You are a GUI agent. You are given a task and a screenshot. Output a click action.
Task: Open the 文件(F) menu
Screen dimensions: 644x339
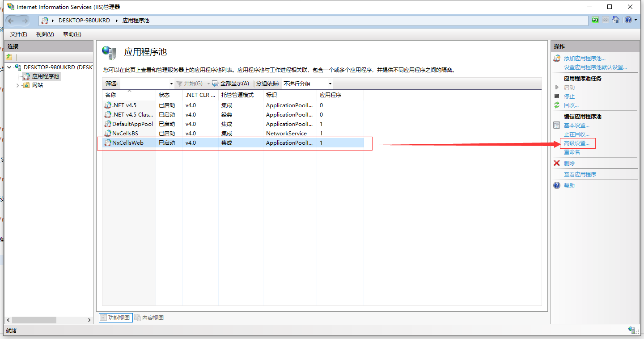pos(18,34)
